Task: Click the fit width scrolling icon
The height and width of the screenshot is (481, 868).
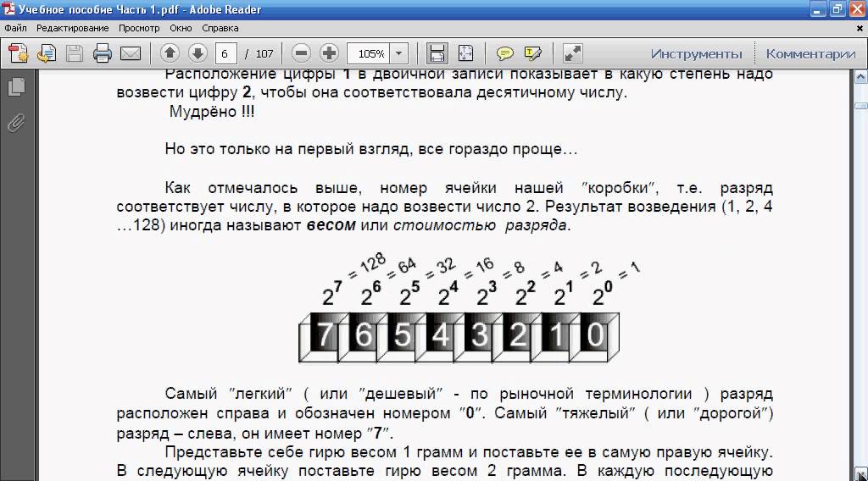Action: pos(437,53)
